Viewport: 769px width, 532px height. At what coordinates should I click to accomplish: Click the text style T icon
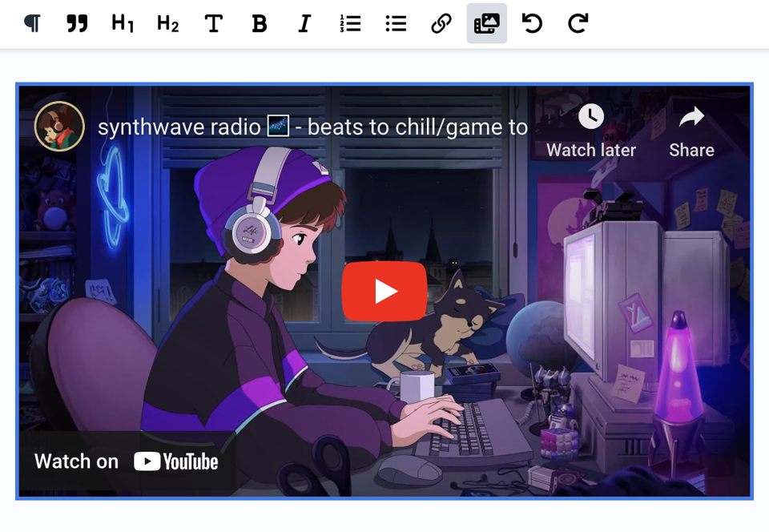tap(213, 23)
